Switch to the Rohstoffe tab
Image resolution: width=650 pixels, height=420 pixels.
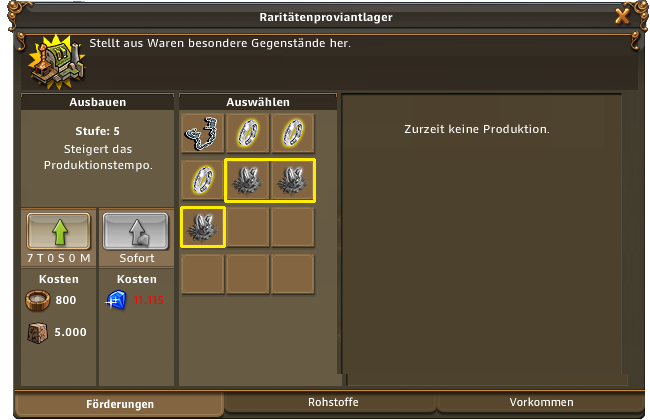[x=333, y=403]
